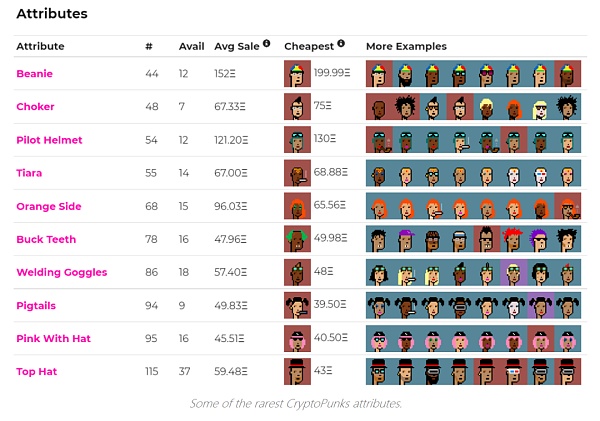Click the cheapest Pigtails punk thumbnail
600x421 pixels.
click(x=297, y=305)
